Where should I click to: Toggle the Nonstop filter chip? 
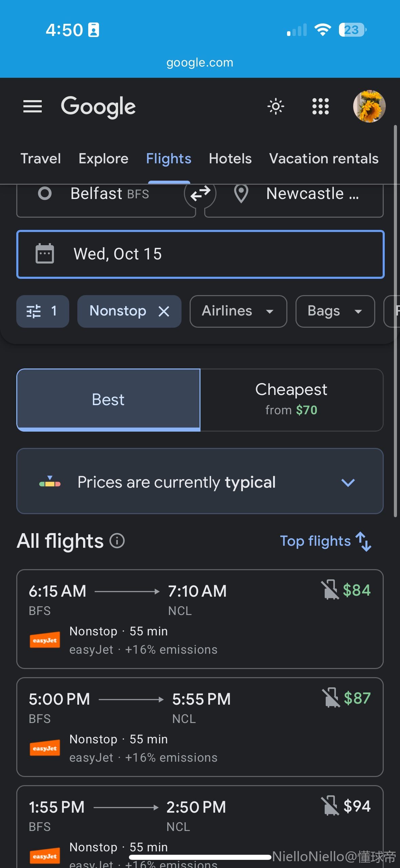118,311
